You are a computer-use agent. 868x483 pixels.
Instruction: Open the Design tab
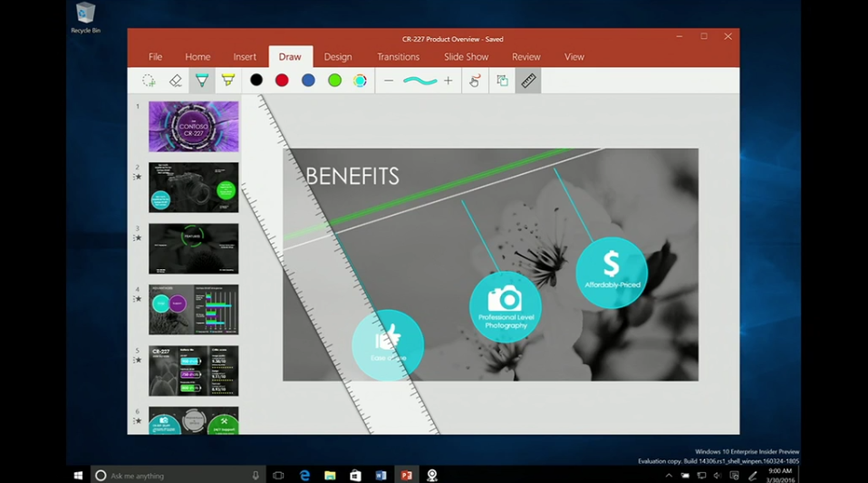(x=338, y=56)
